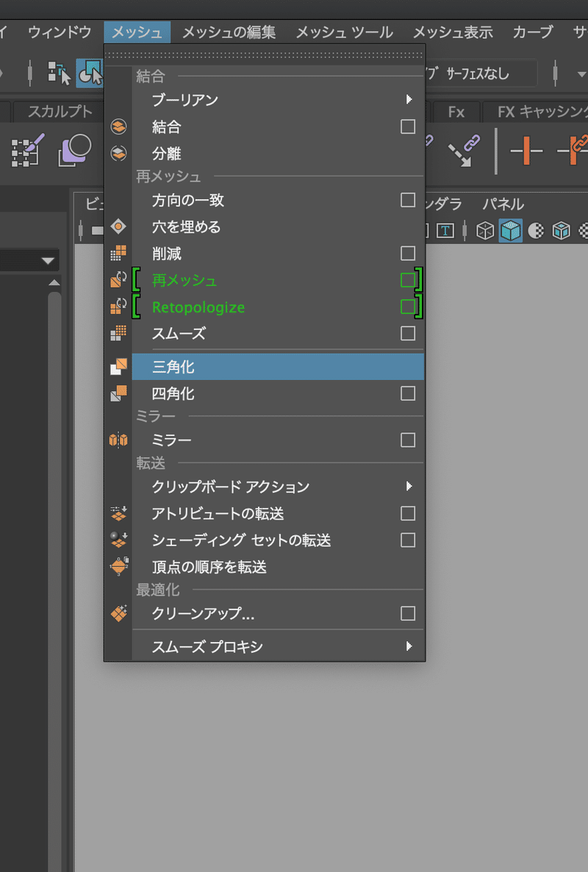Click the 分離 separate icon
588x872 pixels.
pyautogui.click(x=118, y=153)
